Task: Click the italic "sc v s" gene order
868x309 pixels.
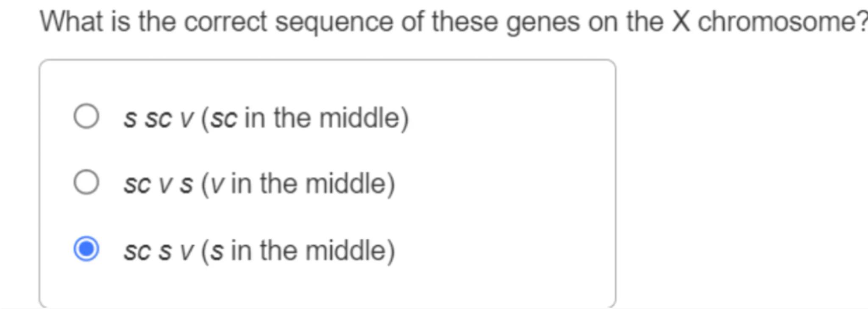Action: 159,184
